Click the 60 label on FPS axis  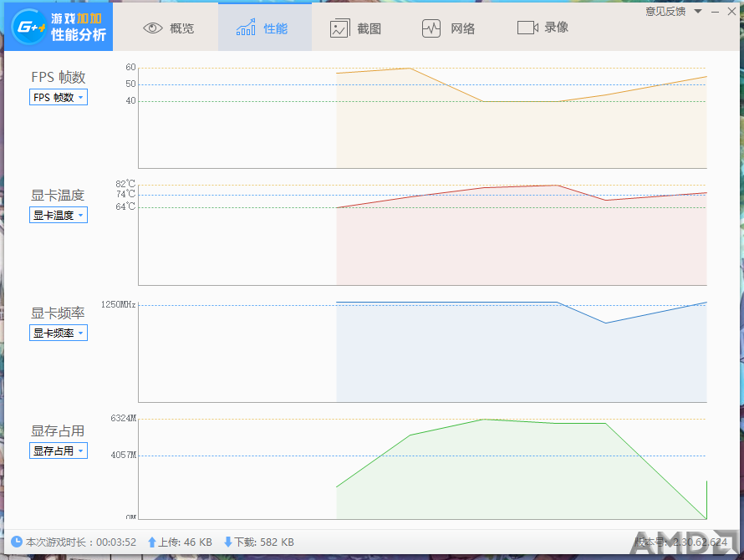coord(130,68)
